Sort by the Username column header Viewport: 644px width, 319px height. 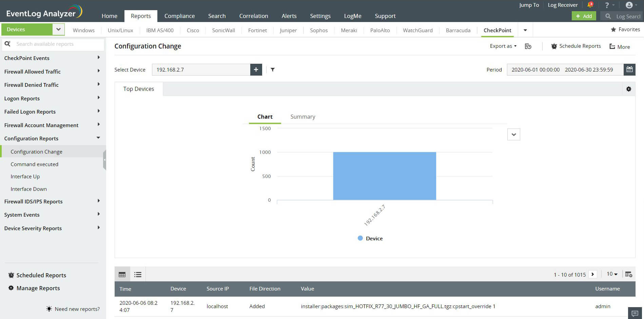tap(607, 289)
